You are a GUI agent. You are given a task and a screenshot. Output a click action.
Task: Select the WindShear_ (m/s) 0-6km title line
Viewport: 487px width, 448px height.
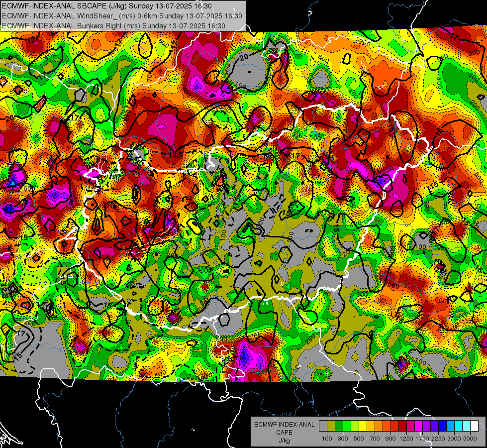point(122,16)
